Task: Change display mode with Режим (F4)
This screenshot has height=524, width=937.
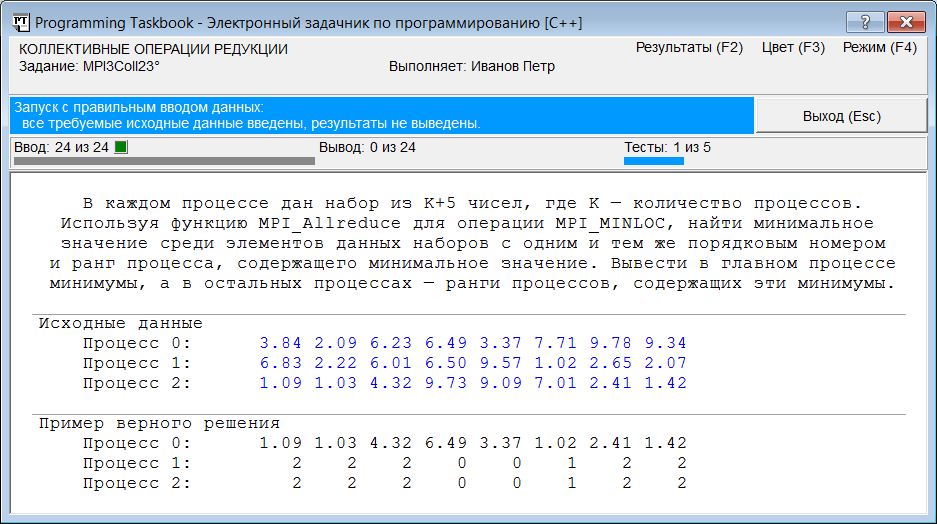Action: 879,47
